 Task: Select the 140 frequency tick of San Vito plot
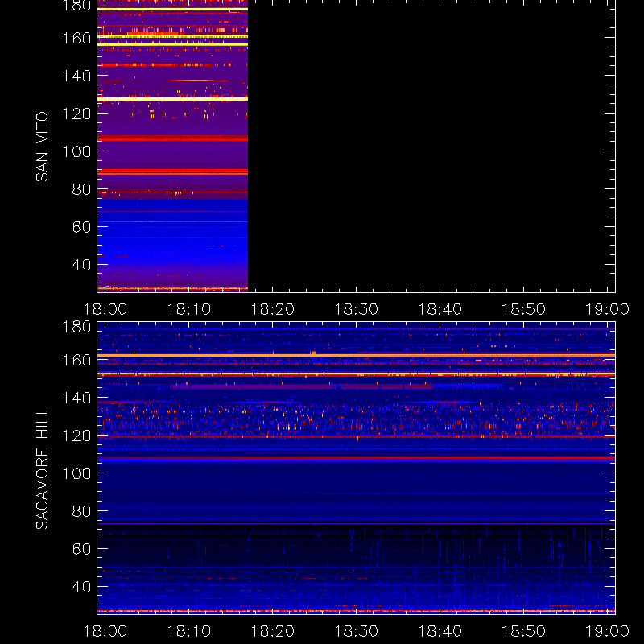(x=76, y=76)
